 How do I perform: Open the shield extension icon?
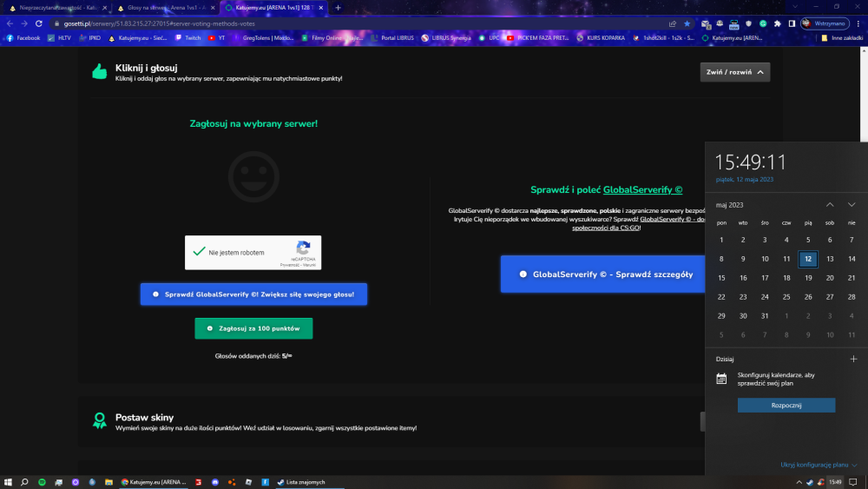pyautogui.click(x=748, y=23)
